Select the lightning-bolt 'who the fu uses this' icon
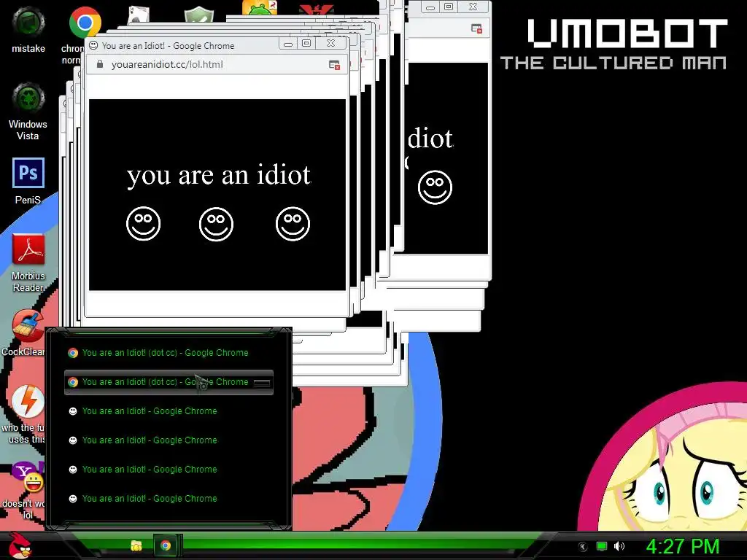This screenshot has width=747, height=560. [x=28, y=401]
